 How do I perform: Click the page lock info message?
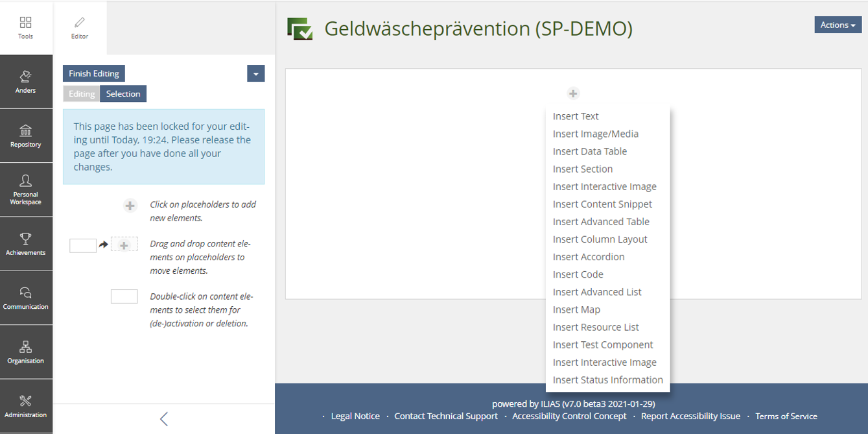[164, 147]
